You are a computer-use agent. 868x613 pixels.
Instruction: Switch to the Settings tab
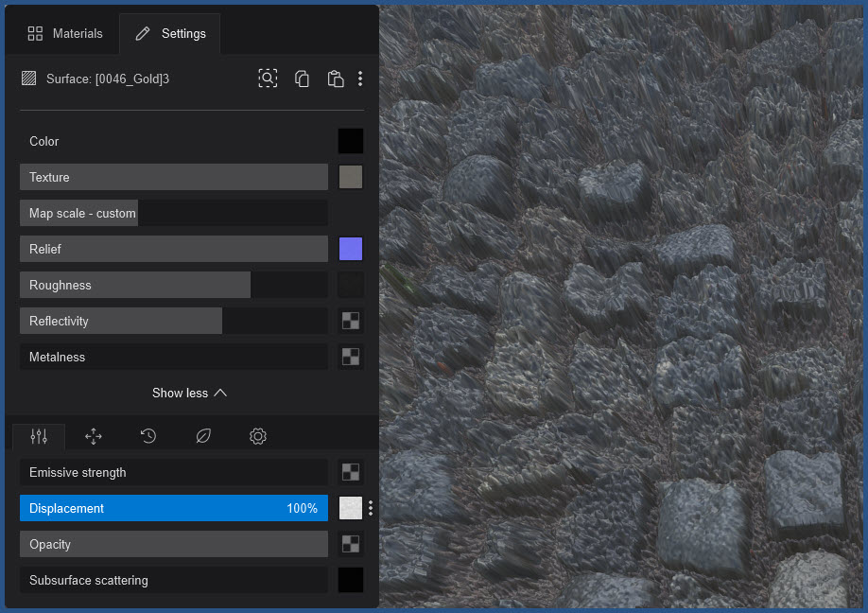[x=170, y=33]
